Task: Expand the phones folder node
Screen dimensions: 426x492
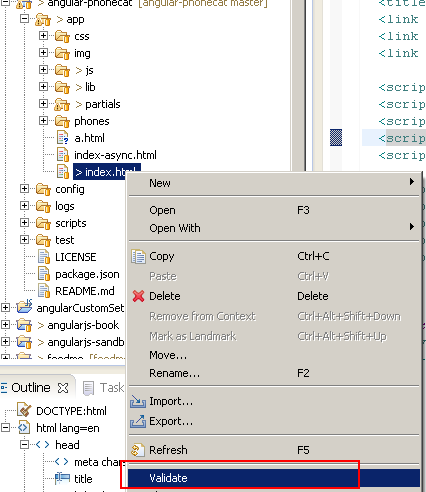Action: point(43,120)
